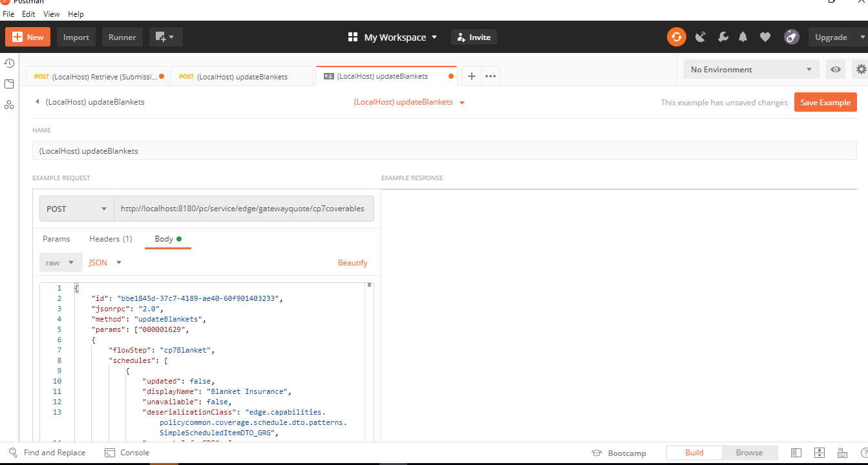Image resolution: width=868 pixels, height=465 pixels.
Task: Open the satellite API network icon
Action: click(701, 37)
